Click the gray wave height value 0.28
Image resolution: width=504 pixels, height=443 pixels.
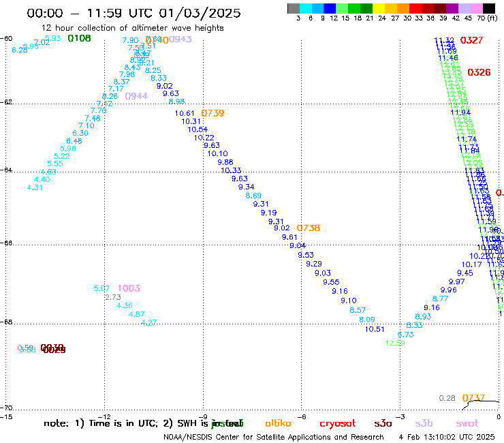point(447,398)
